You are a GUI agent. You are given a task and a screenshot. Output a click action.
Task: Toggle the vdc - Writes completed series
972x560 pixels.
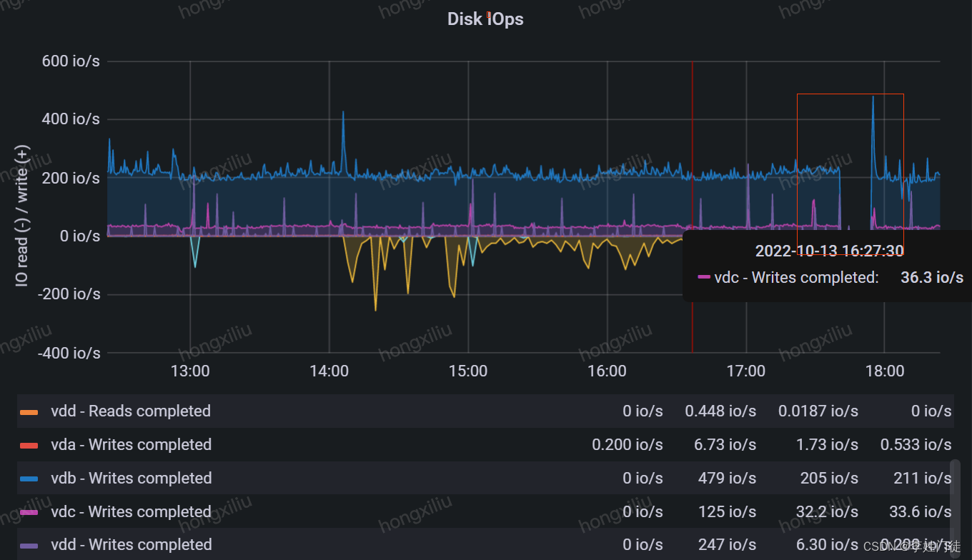(131, 512)
